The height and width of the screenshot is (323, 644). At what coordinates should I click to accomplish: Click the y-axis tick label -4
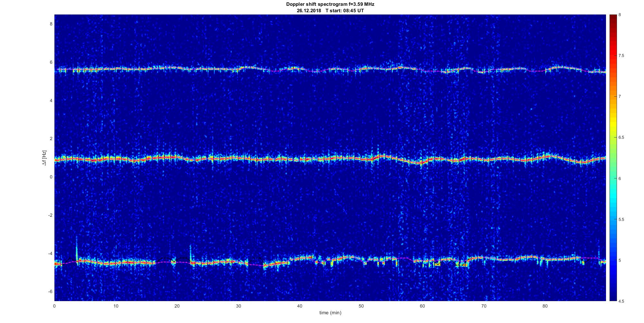(50, 253)
